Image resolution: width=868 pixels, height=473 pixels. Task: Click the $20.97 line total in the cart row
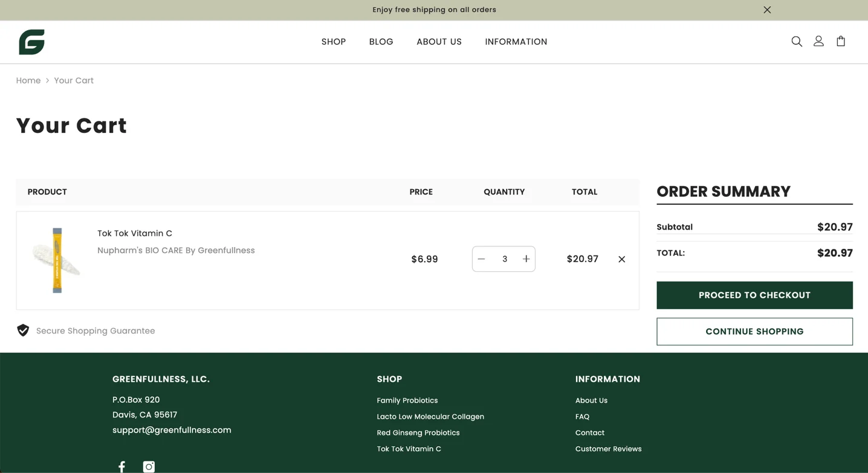[x=583, y=259]
